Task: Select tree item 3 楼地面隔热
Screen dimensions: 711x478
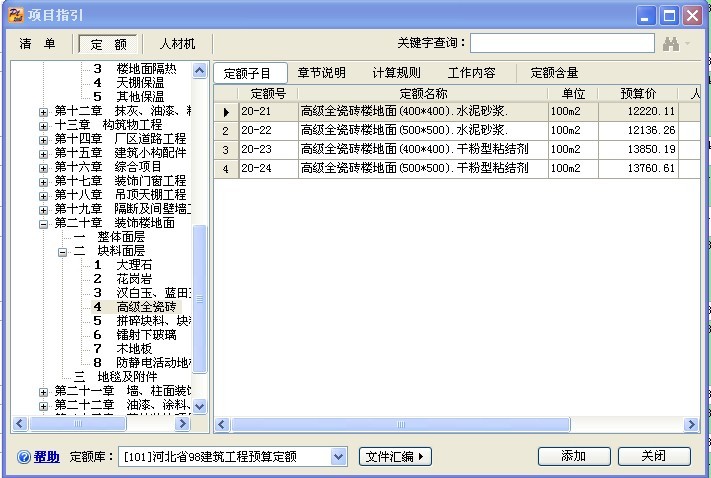Action: (x=135, y=68)
